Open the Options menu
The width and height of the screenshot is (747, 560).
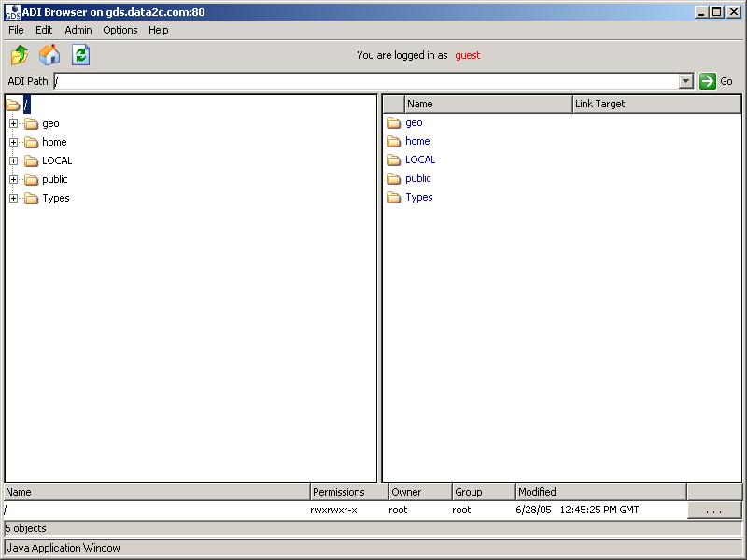point(120,30)
